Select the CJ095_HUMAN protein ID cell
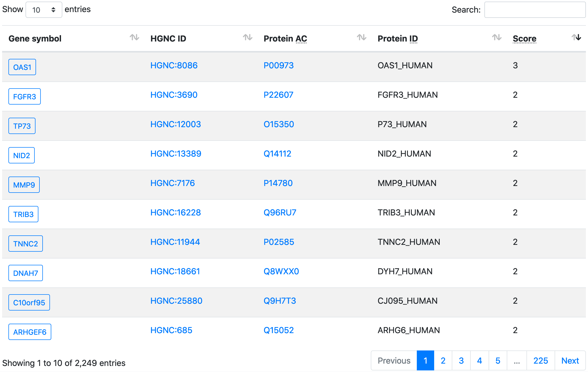The width and height of the screenshot is (588, 372). [408, 301]
